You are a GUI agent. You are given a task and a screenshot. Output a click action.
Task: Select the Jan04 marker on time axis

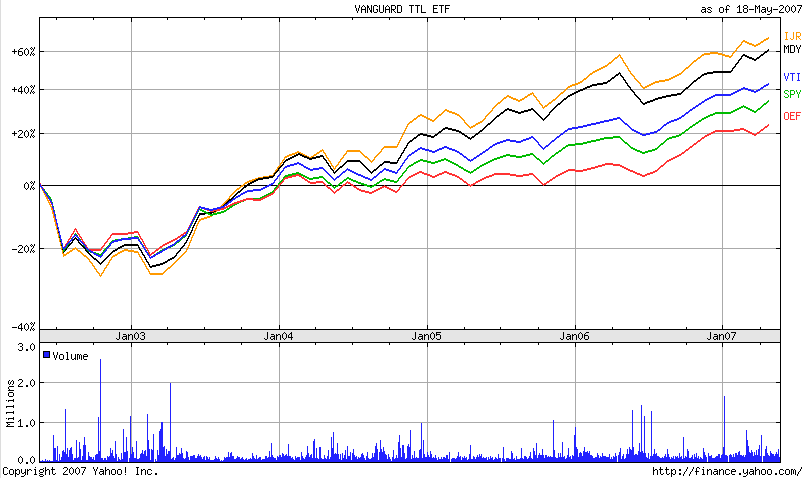point(278,336)
